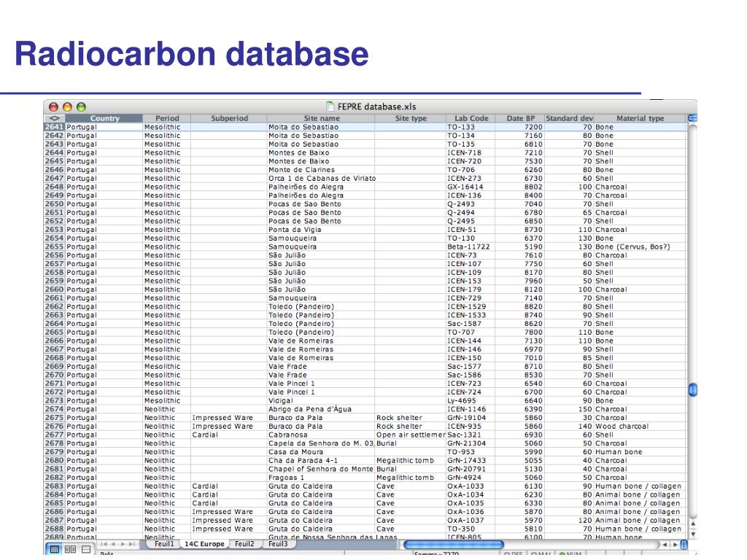The image size is (747, 560).
Task: Select the Standard dev column header
Action: pos(569,118)
